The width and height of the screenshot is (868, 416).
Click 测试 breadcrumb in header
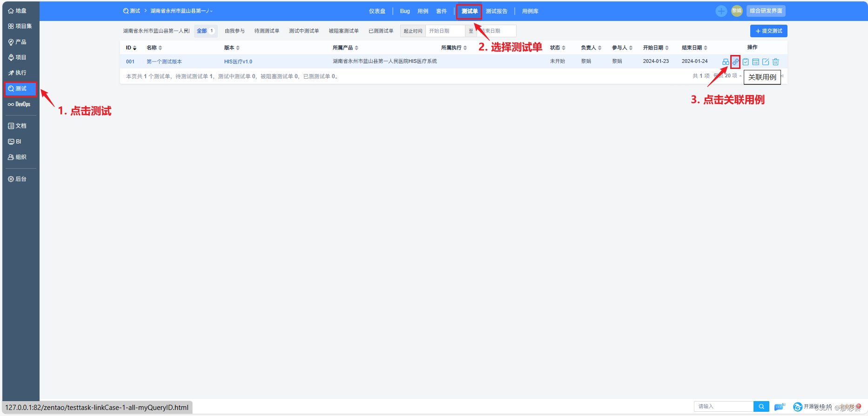tap(132, 11)
